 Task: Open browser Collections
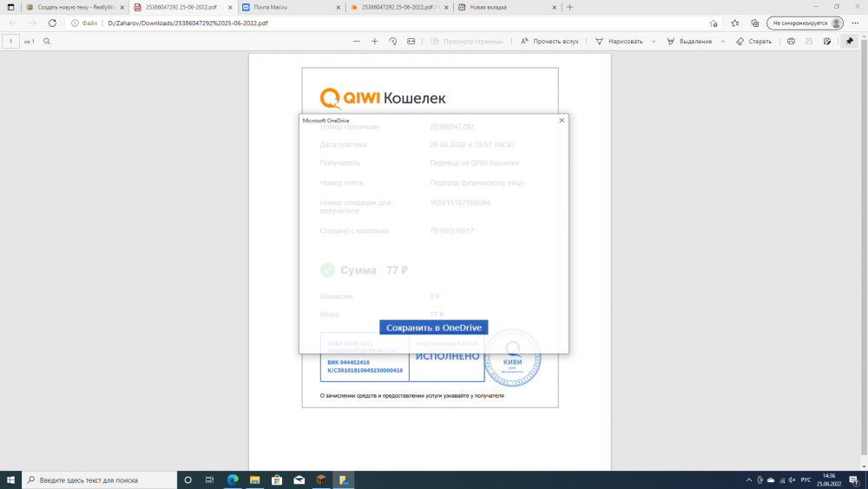point(755,23)
